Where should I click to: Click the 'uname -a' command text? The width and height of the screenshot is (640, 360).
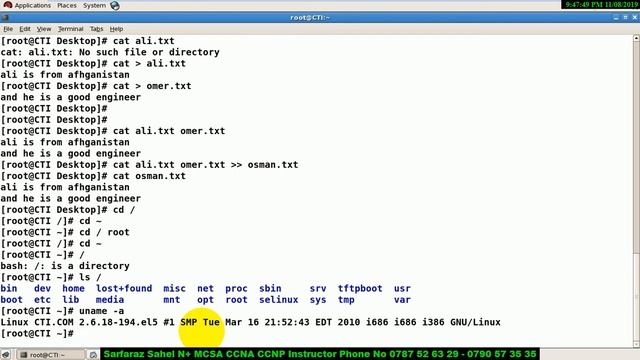pyautogui.click(x=102, y=311)
